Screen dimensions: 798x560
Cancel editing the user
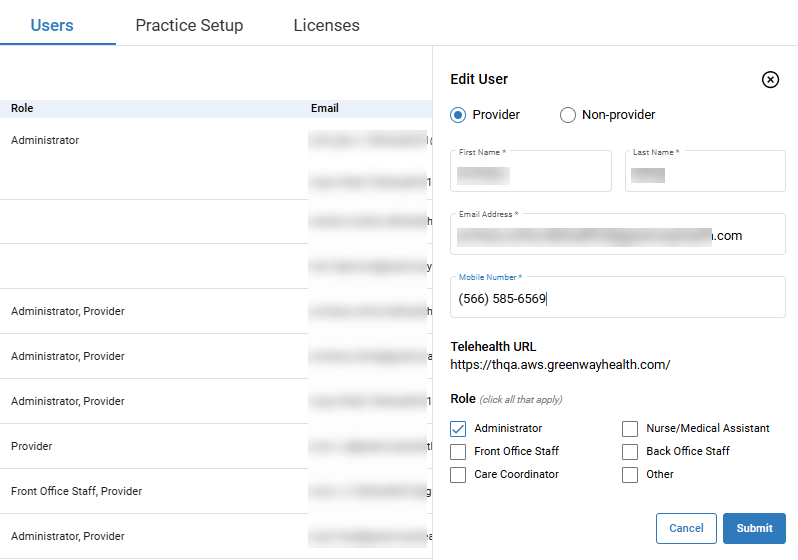(686, 528)
